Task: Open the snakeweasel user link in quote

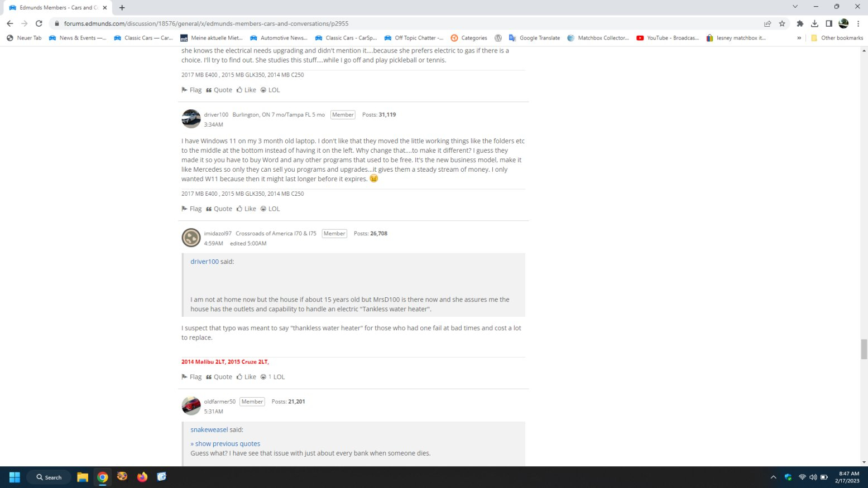Action: (209, 430)
